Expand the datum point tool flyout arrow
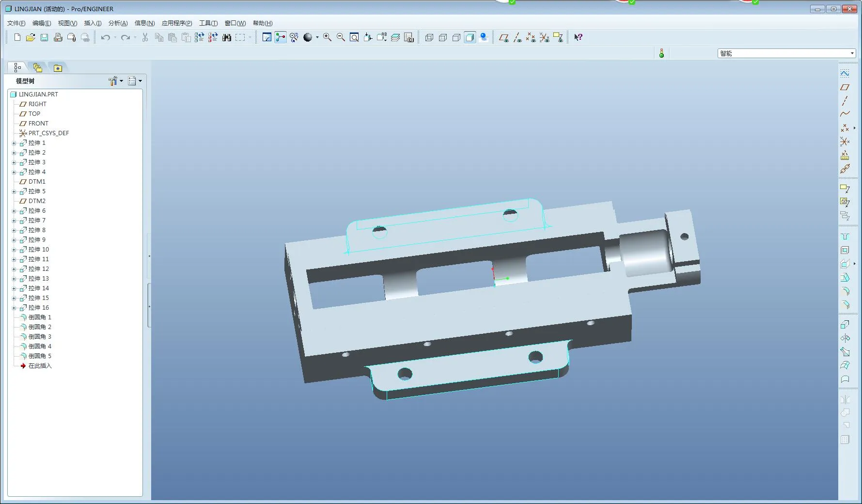Viewport: 862px width, 504px height. (x=854, y=128)
